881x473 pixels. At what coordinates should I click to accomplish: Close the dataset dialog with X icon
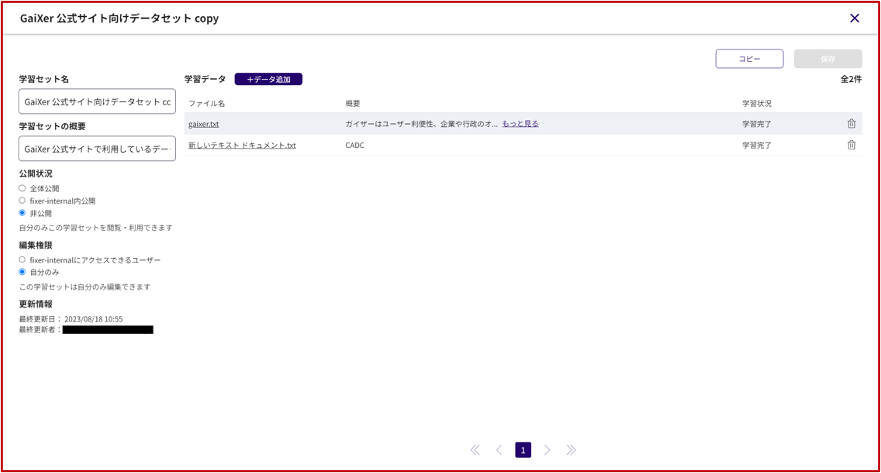(x=854, y=18)
